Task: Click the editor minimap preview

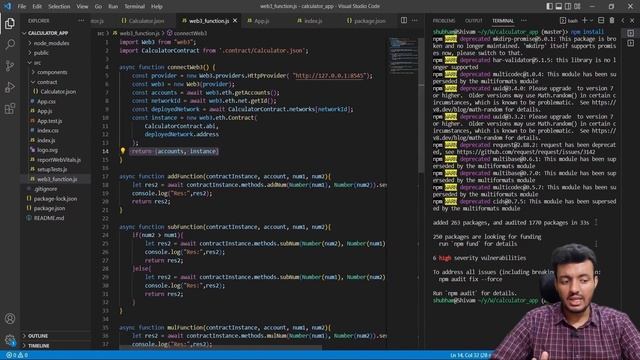Action: coord(402,55)
